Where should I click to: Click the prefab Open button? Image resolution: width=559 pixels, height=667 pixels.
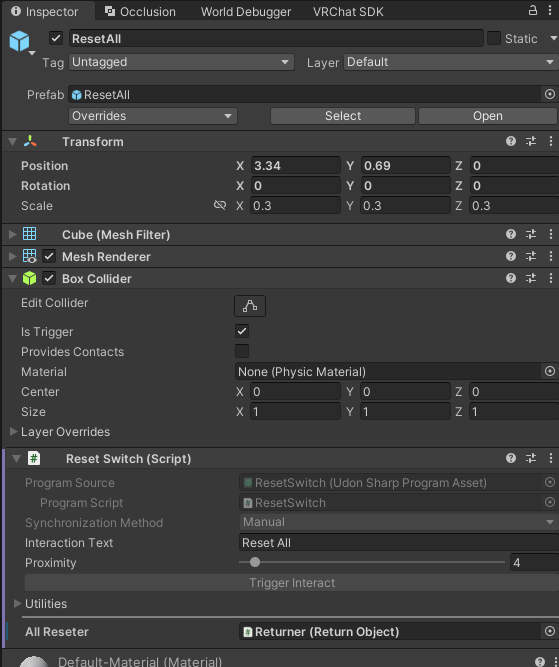pos(488,116)
